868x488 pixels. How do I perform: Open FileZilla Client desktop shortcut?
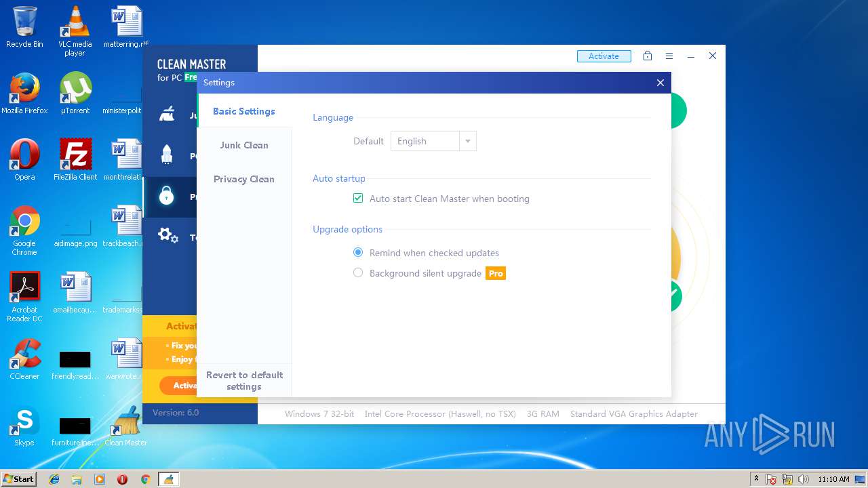pyautogui.click(x=75, y=160)
